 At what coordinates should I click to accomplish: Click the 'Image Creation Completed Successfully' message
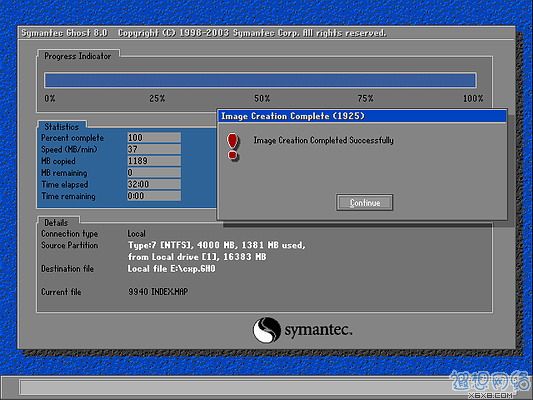pos(324,140)
